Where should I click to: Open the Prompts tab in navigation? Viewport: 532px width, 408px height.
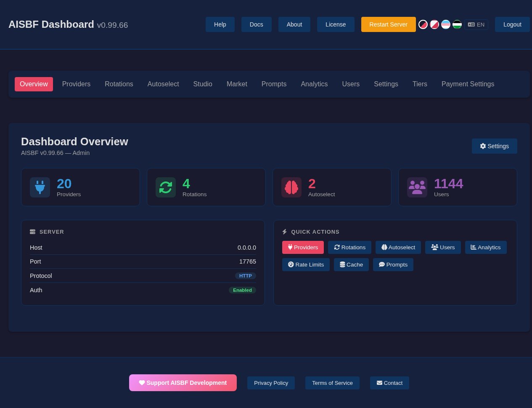274,84
